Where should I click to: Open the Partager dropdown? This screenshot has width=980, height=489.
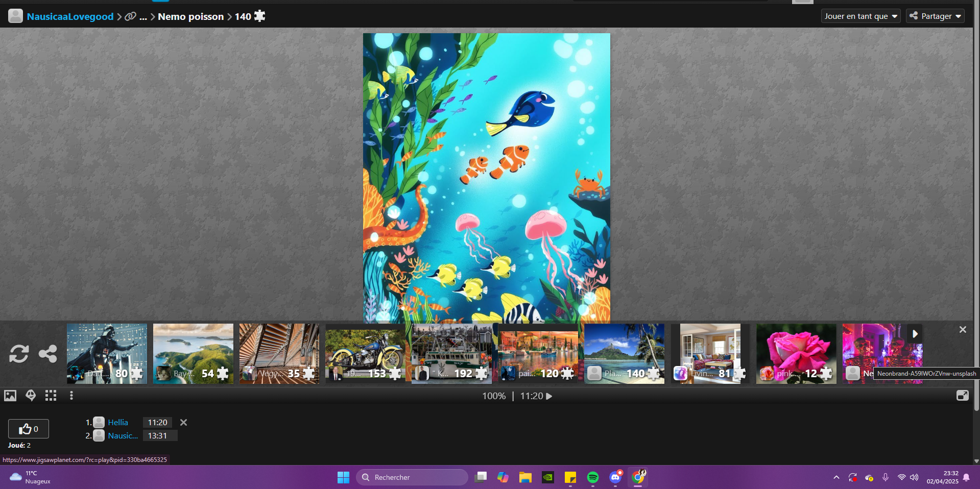coord(935,16)
